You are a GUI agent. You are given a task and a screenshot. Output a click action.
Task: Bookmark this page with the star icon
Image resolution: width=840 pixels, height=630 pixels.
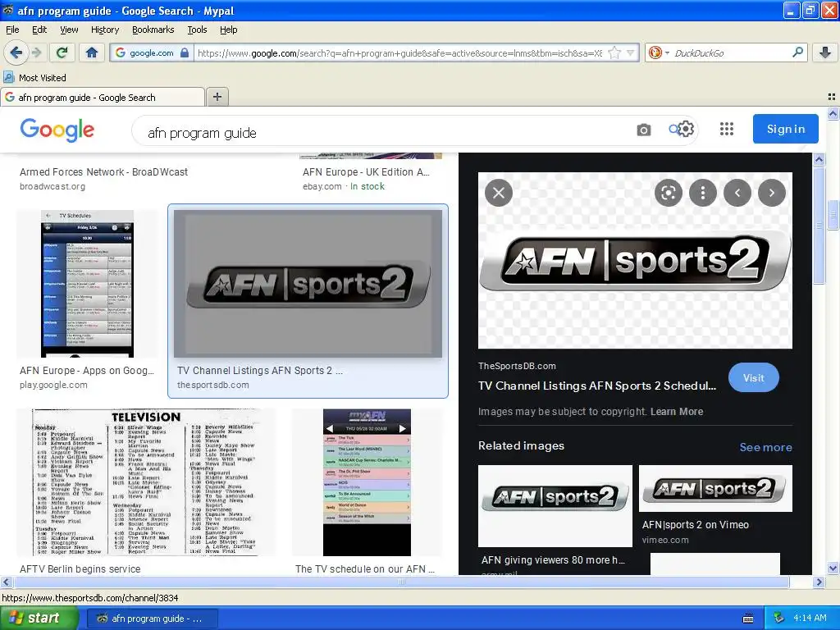(x=614, y=53)
